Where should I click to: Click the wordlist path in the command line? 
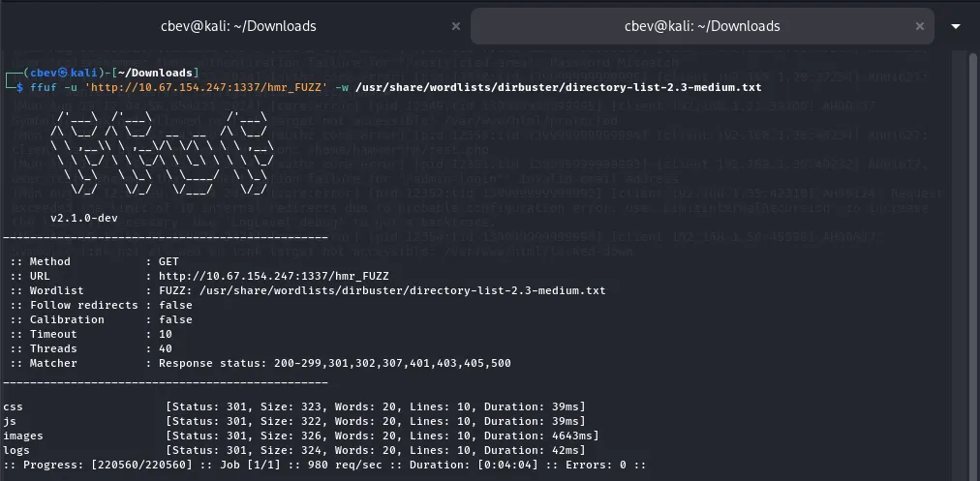click(x=558, y=87)
